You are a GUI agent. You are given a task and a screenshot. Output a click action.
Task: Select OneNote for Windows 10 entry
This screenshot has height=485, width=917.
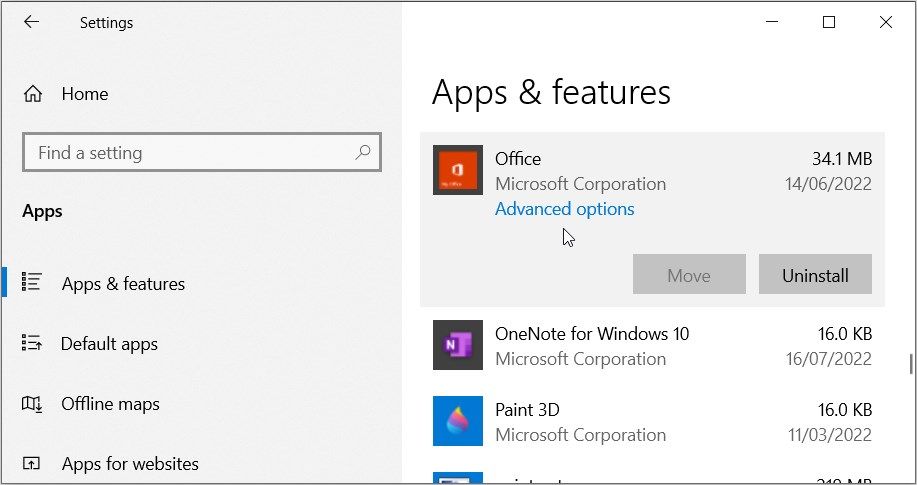point(652,345)
